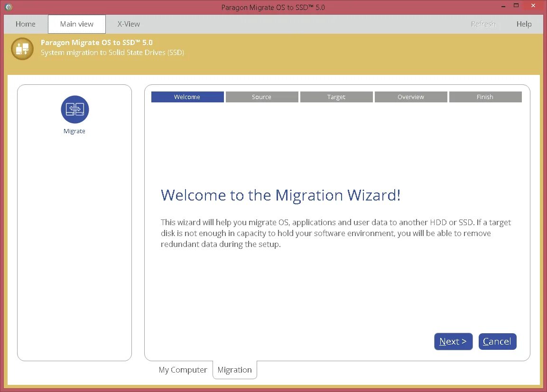Click the Next button
Screen dimensions: 547x392
click(x=453, y=341)
